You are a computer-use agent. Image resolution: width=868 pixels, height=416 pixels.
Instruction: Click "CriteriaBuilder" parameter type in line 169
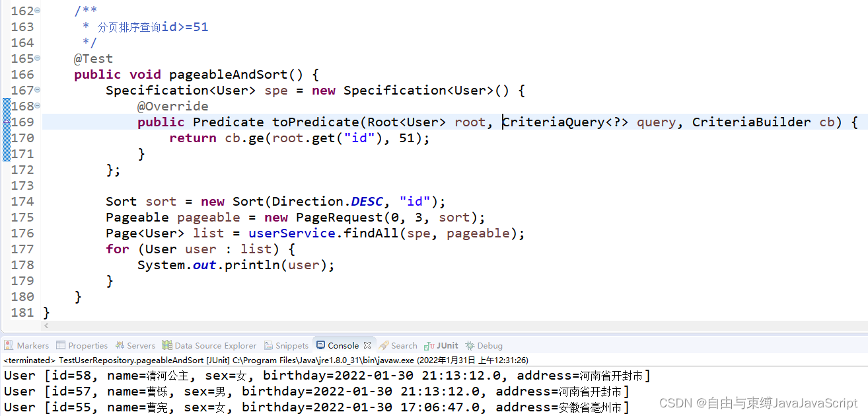pyautogui.click(x=751, y=122)
